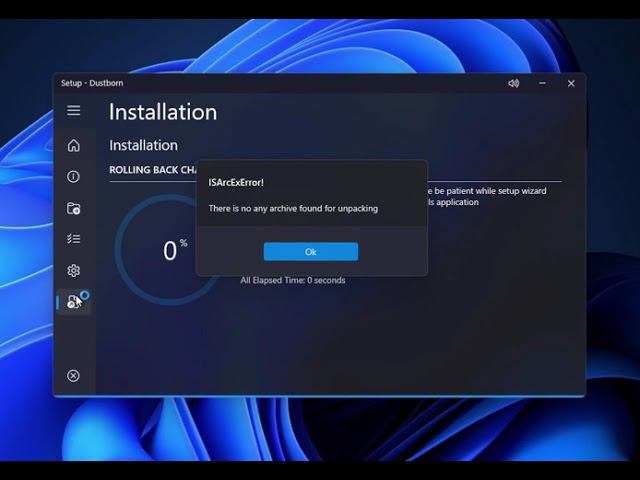Click the 'Installation' large page heading
Image resolution: width=640 pixels, height=480 pixels.
(163, 112)
